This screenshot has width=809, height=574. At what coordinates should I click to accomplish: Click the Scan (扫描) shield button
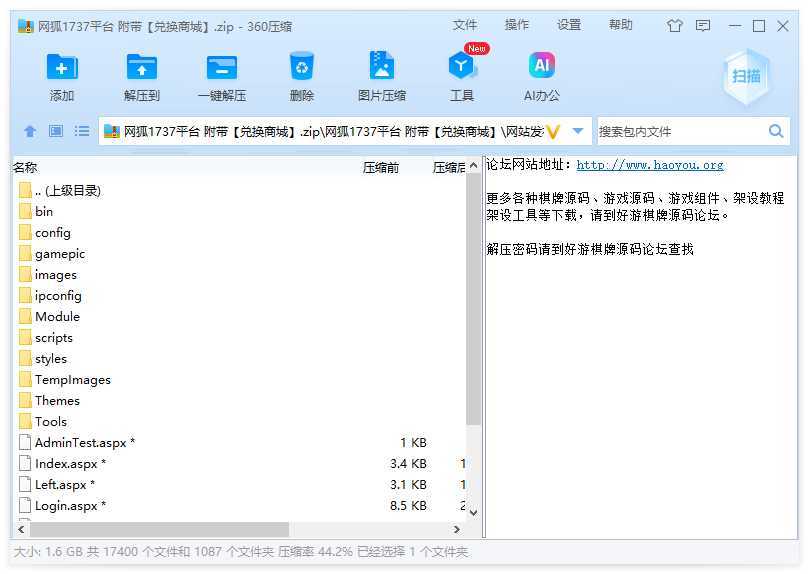coord(746,77)
